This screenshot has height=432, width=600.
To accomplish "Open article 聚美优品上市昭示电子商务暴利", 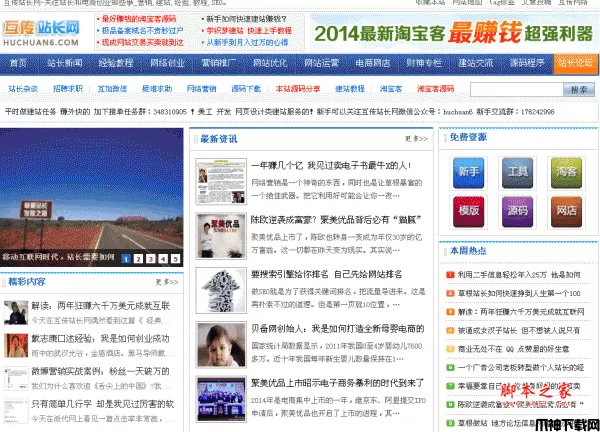I will coord(338,383).
